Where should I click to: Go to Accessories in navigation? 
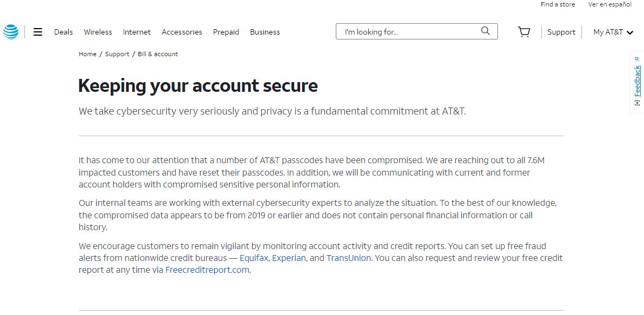[x=182, y=32]
